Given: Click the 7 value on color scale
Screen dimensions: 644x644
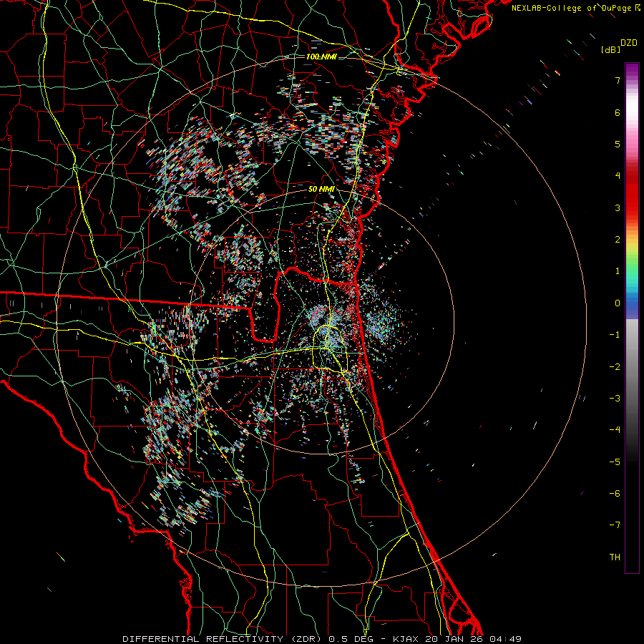Looking at the screenshot, I should [x=618, y=80].
